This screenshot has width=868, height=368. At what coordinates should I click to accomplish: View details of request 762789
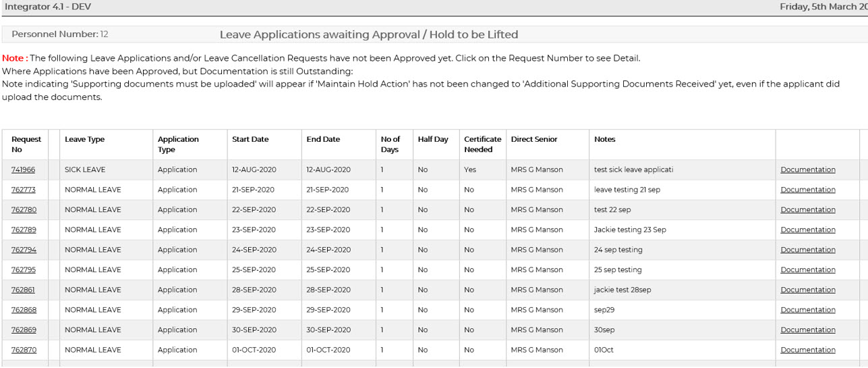tap(24, 230)
